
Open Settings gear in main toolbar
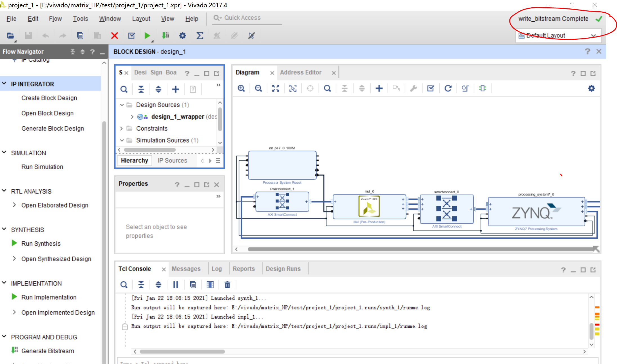(182, 35)
